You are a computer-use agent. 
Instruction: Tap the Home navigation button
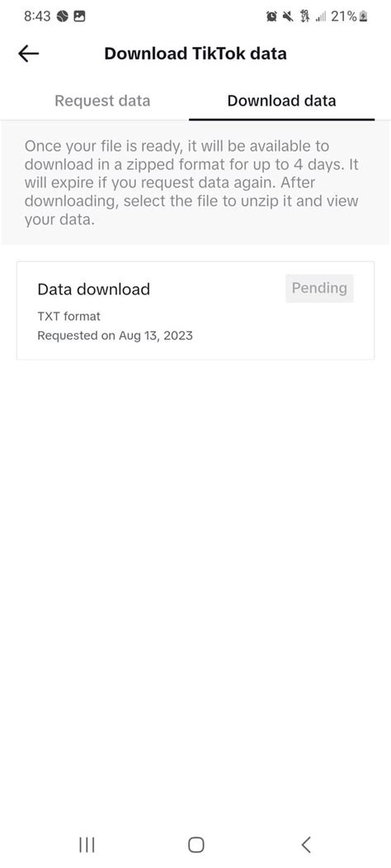[x=196, y=844]
